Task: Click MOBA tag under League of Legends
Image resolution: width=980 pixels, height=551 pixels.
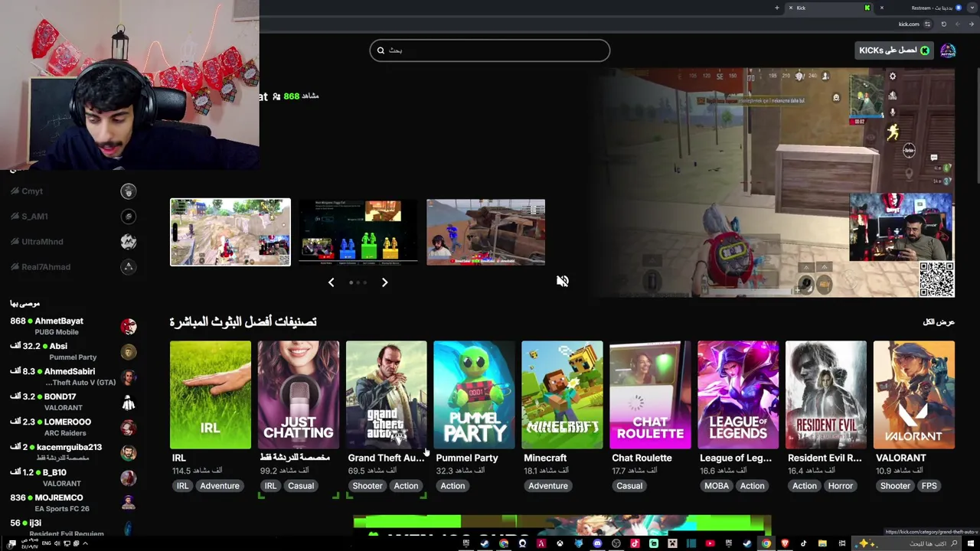Action: (x=717, y=486)
